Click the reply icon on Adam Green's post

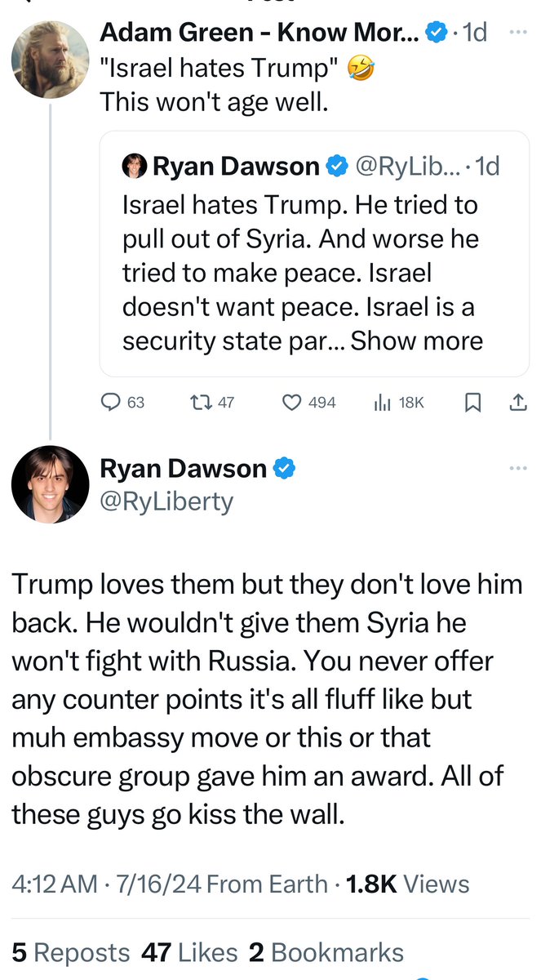(111, 403)
